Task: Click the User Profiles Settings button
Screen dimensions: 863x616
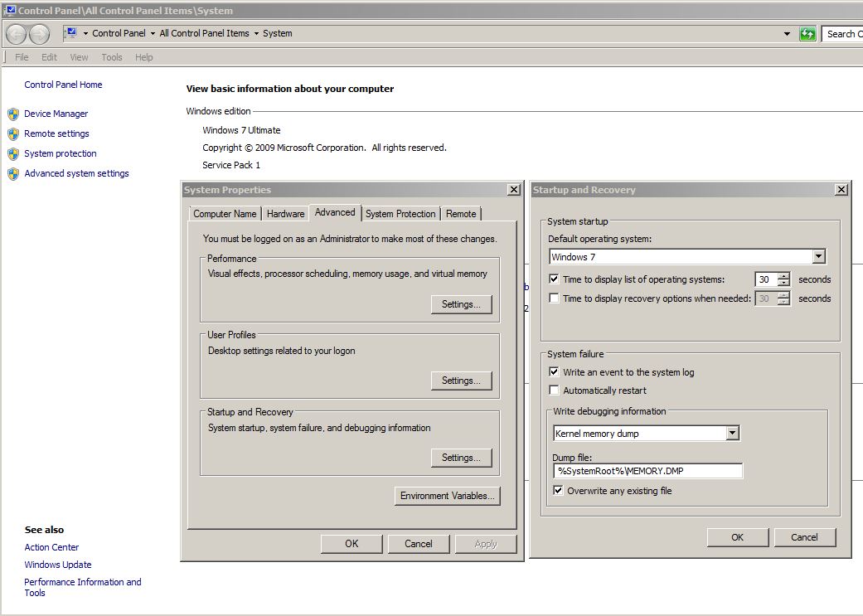Action: tap(461, 381)
